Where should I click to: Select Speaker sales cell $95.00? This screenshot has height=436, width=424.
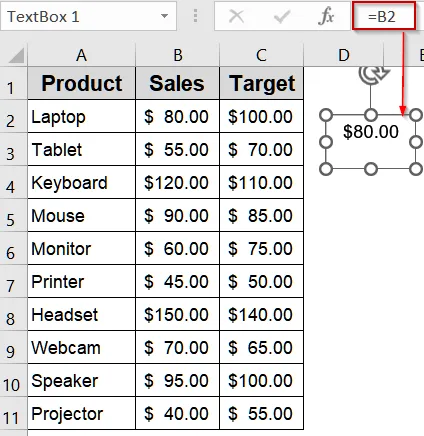(178, 380)
